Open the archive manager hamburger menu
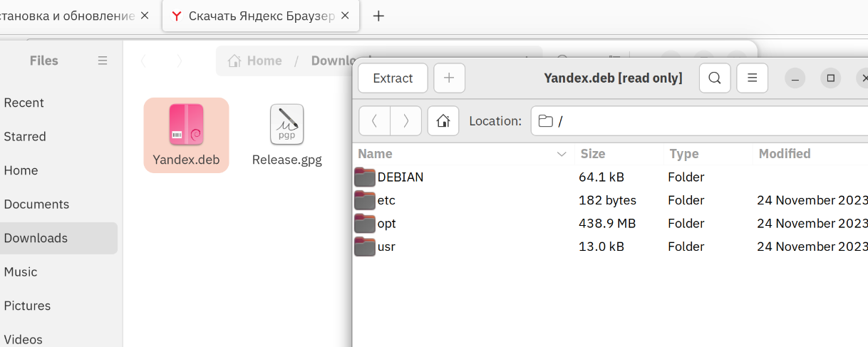Screen dimensions: 868x347 (752, 78)
